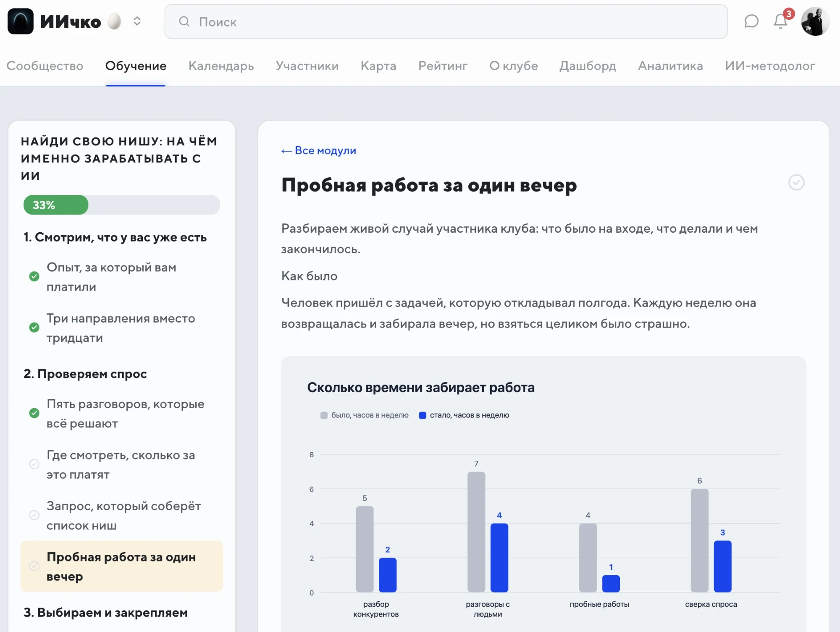Switch to the Сообщество tab
840x632 pixels.
[45, 66]
